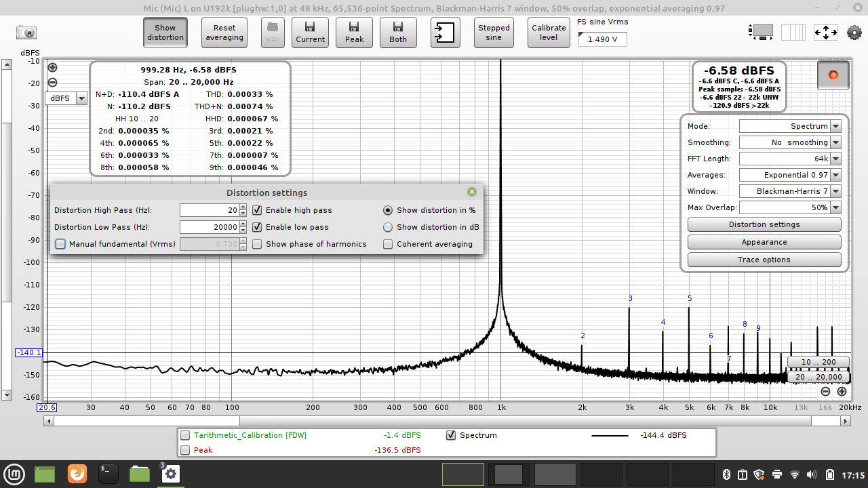
Task: Select Show distortion in dB
Action: coord(388,227)
